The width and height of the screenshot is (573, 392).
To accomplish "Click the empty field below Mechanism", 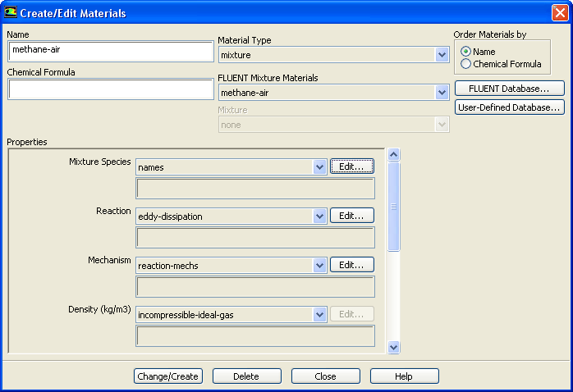I will pos(255,286).
